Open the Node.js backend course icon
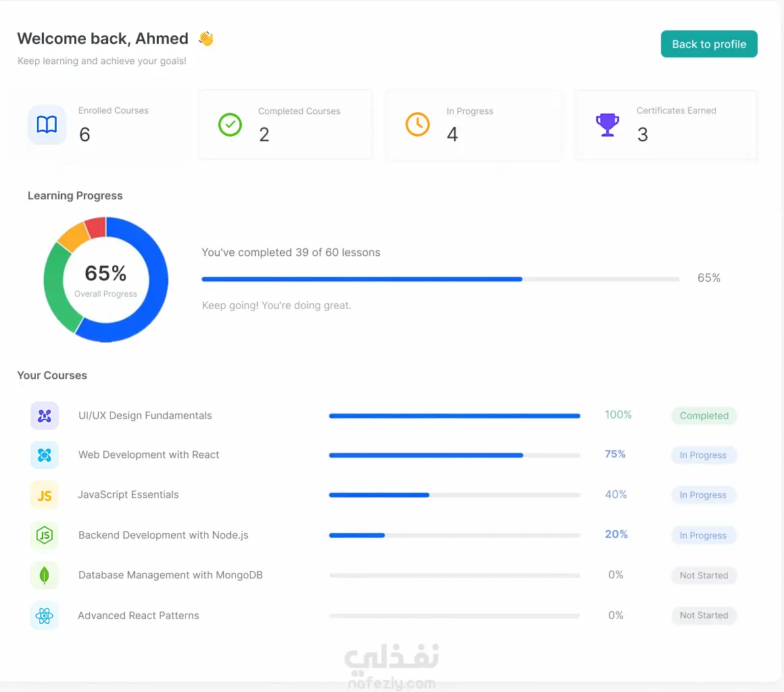 [45, 535]
